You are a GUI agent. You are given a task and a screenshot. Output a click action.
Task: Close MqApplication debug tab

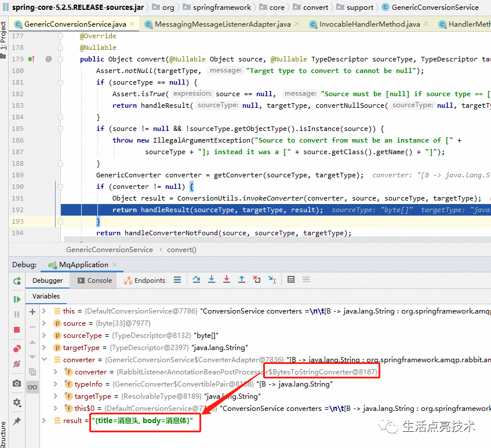click(x=115, y=265)
